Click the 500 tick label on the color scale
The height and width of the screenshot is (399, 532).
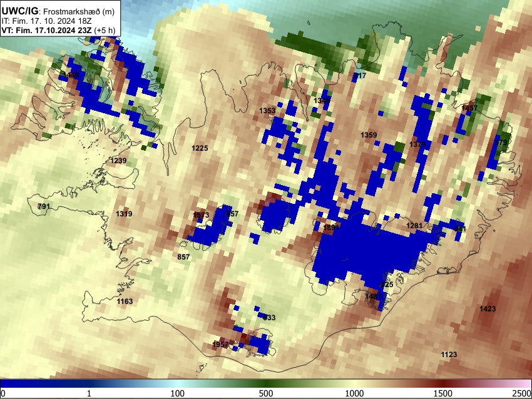coord(265,393)
